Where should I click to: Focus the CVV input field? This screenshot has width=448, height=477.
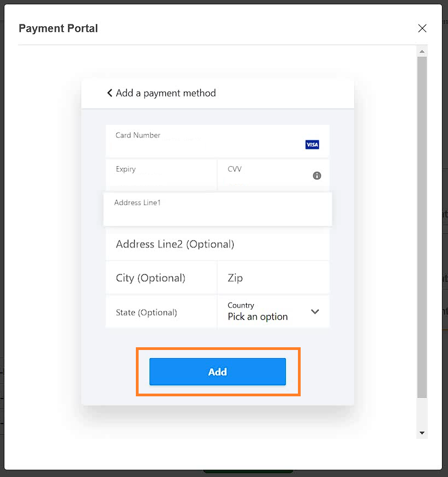(273, 175)
